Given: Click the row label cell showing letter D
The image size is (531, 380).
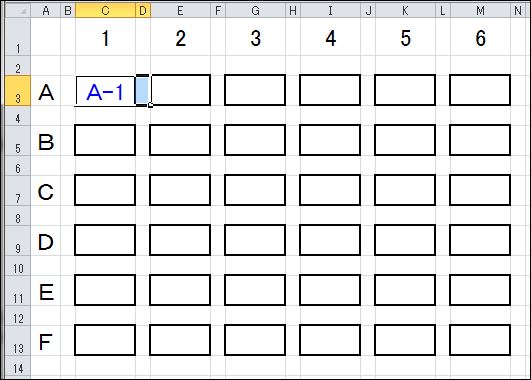Looking at the screenshot, I should [46, 241].
